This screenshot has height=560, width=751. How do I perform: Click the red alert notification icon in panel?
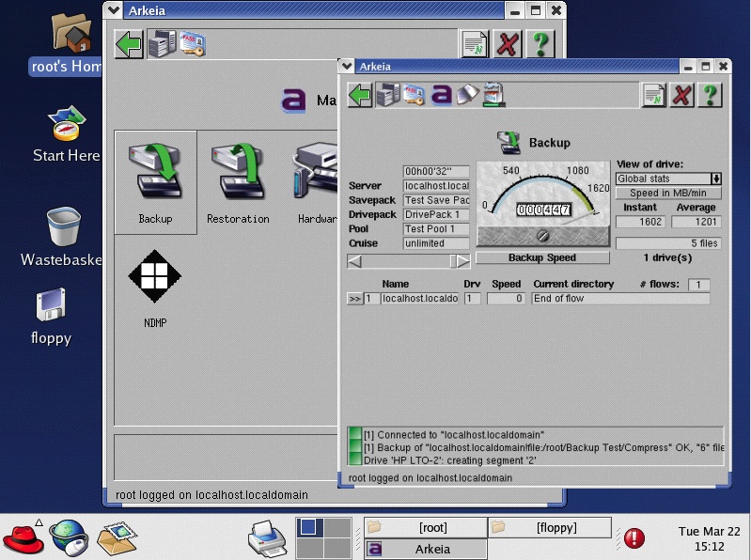(x=635, y=538)
